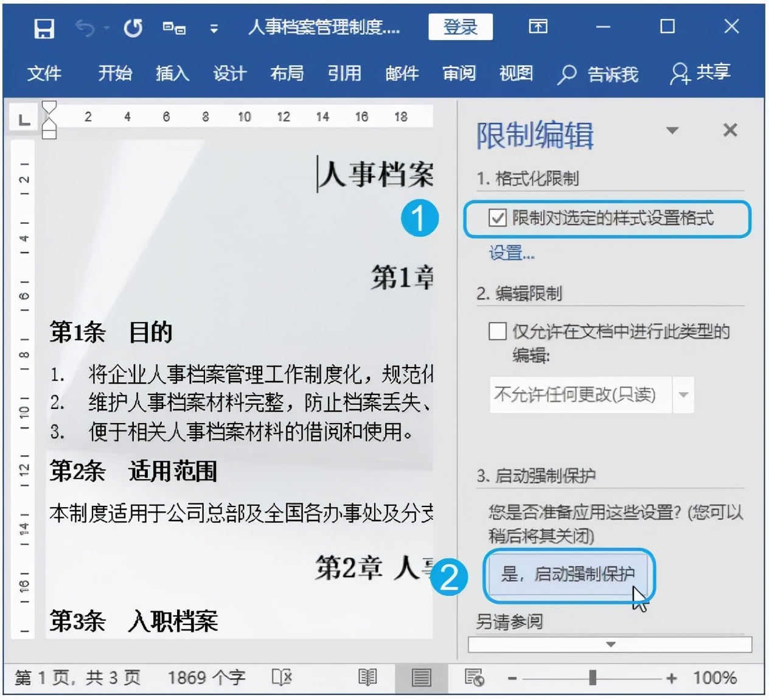Switch to the 审阅 ribbon tab
Image resolution: width=769 pixels, height=700 pixels.
(458, 74)
